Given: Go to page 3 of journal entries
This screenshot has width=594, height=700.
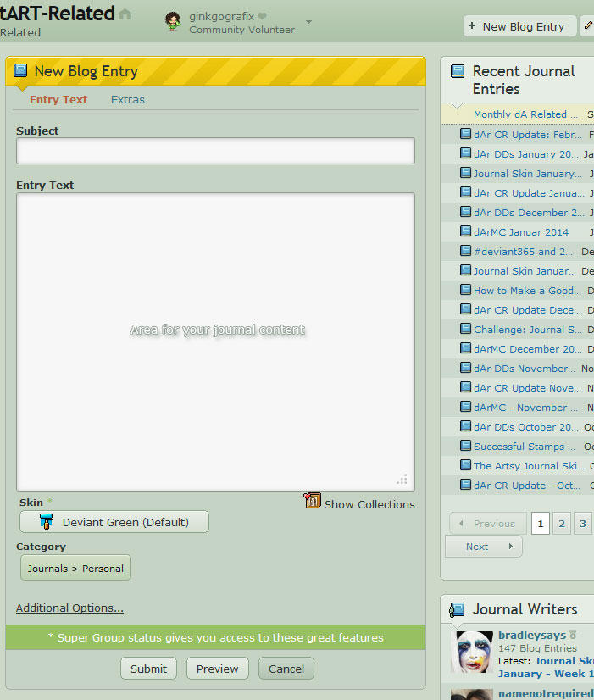Looking at the screenshot, I should (x=583, y=523).
